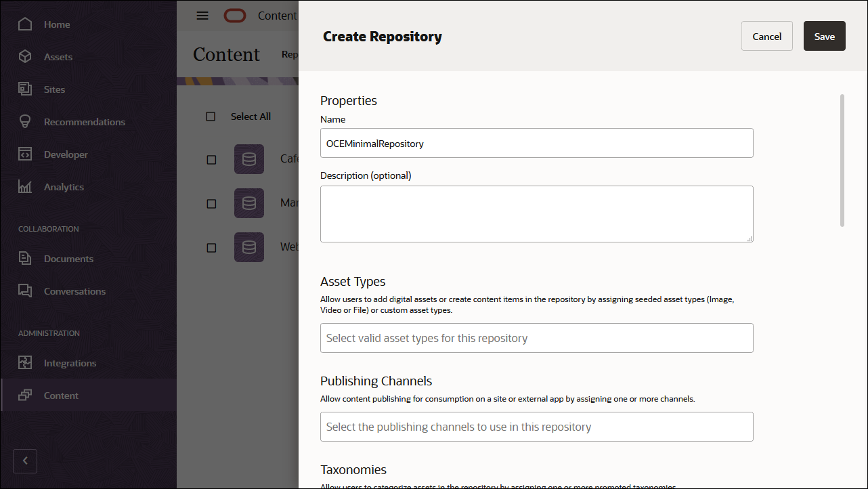Select the Analytics chart icon
Viewport: 868px width, 489px height.
pyautogui.click(x=25, y=186)
